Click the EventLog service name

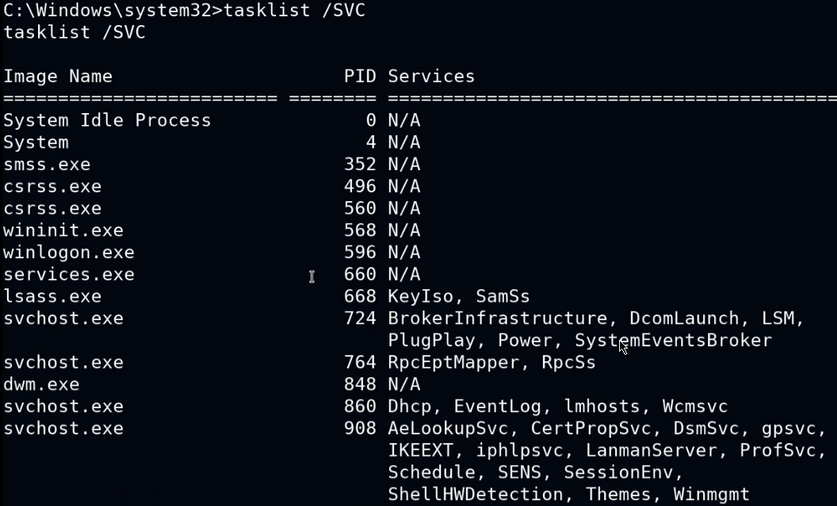click(497, 406)
